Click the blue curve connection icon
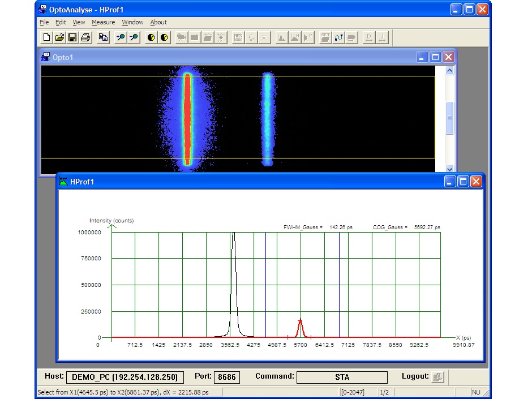The width and height of the screenshot is (532, 399). (338, 37)
